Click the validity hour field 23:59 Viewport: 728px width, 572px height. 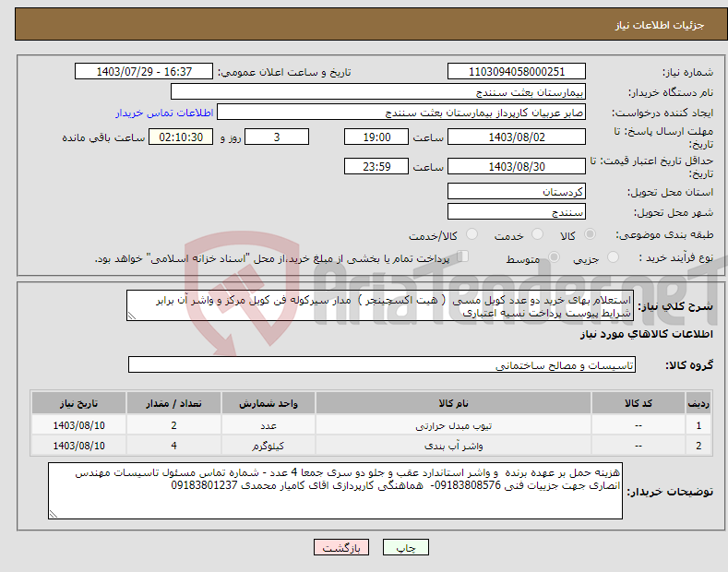pos(376,166)
